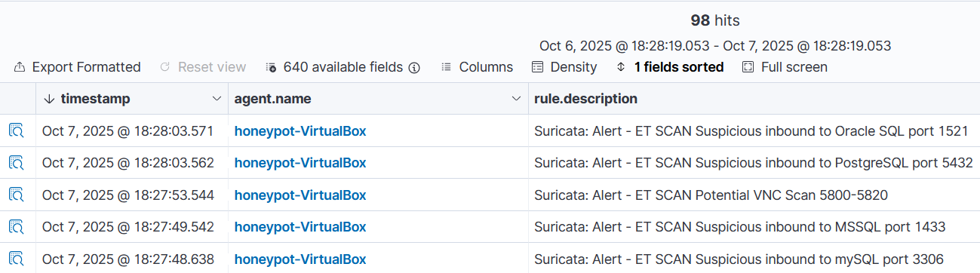Open honeypot-VirtualBox link in the 18:27:53.544 row
The image size is (980, 273).
click(x=300, y=195)
